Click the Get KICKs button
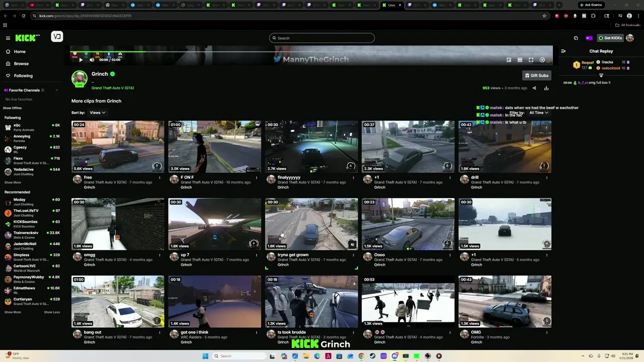 pos(610,38)
